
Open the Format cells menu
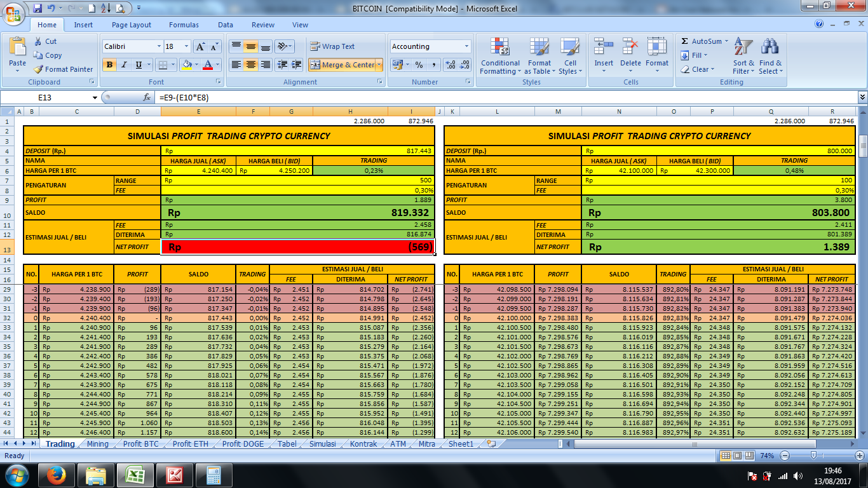tap(657, 56)
